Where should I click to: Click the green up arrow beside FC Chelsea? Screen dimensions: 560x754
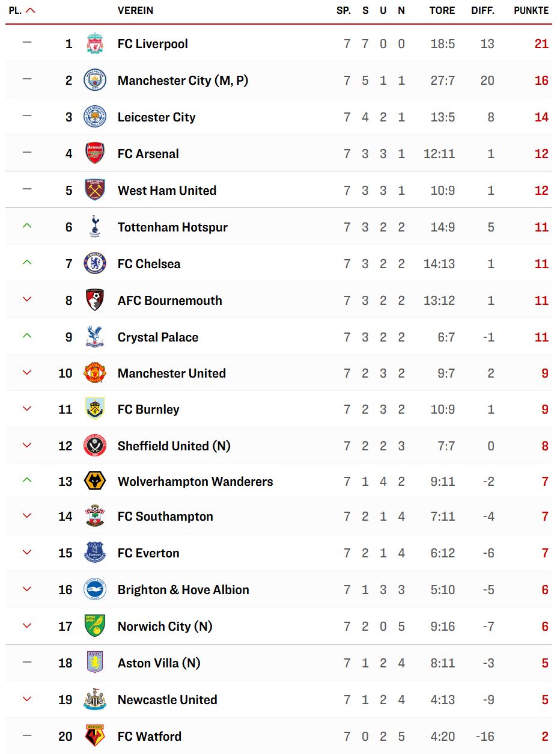(x=26, y=263)
